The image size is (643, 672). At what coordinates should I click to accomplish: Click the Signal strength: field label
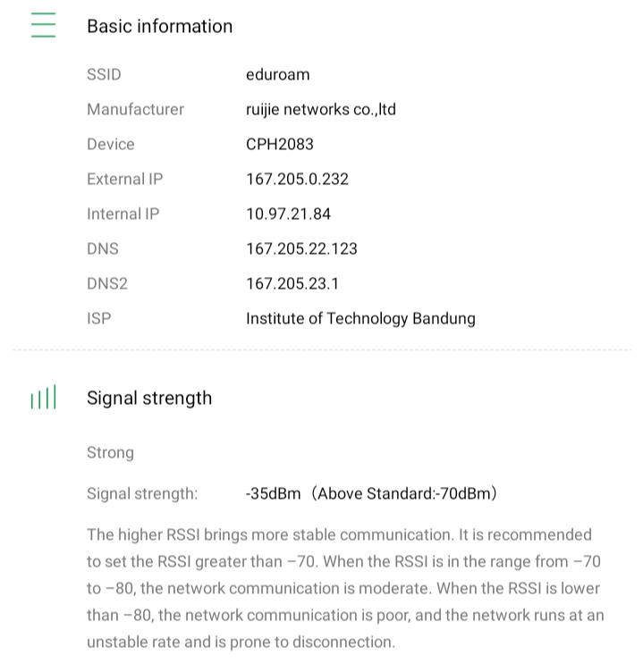[142, 493]
